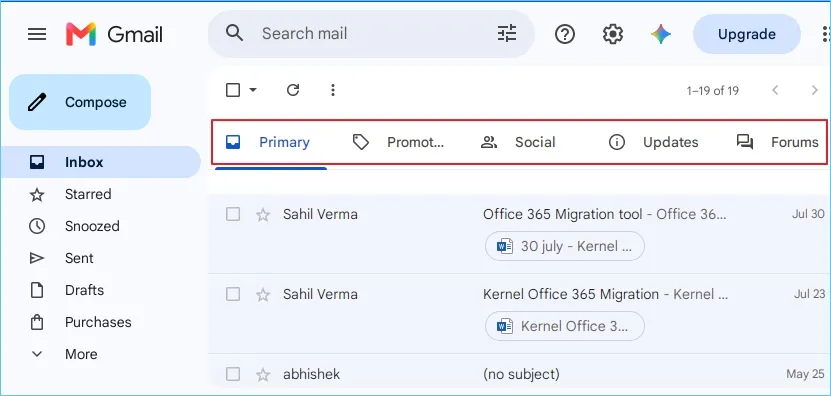Go to newer messages arrow
The image size is (831, 396).
775,90
